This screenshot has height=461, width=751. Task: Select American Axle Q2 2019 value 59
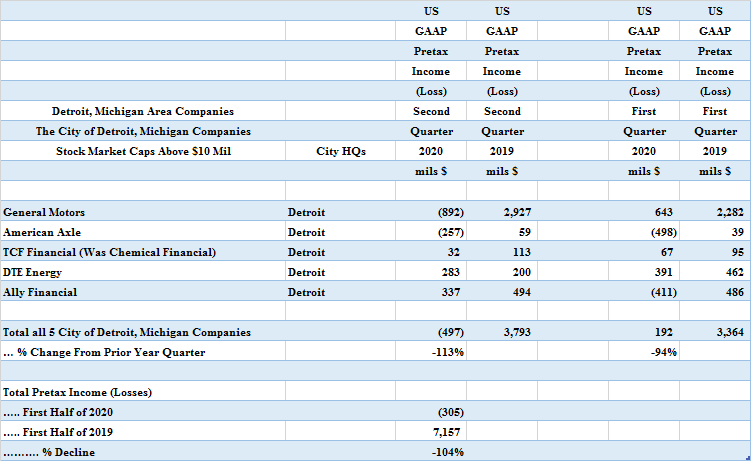[x=525, y=232]
